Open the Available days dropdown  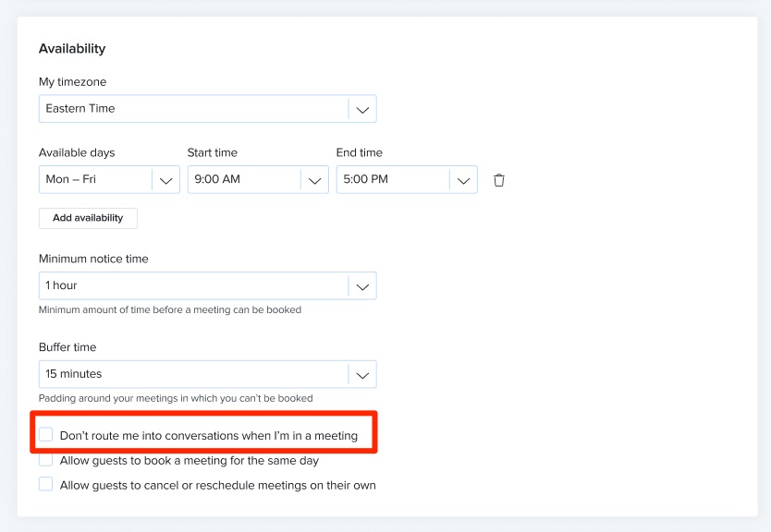(x=109, y=179)
